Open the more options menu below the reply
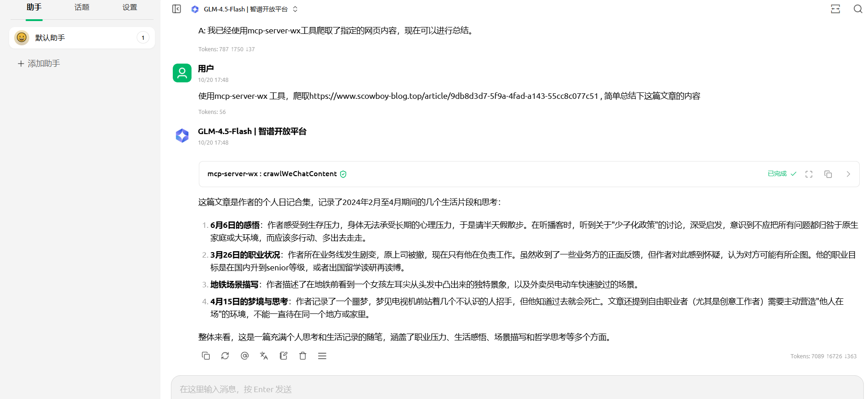The width and height of the screenshot is (868, 399). [x=322, y=356]
